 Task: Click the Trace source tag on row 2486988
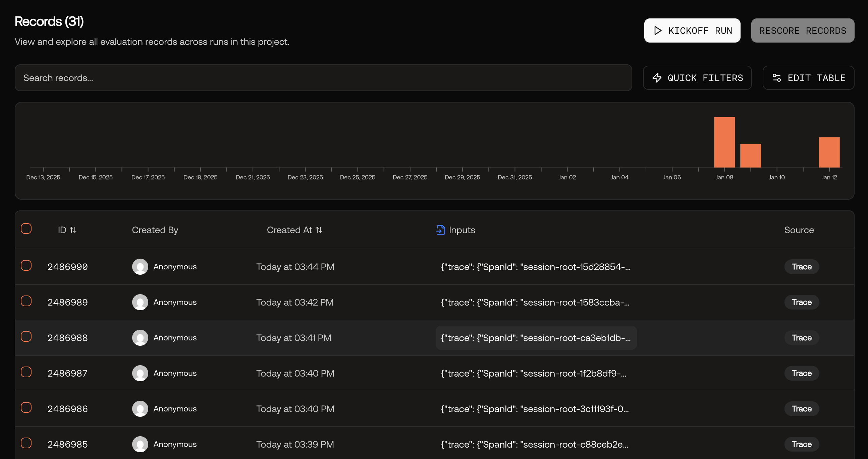801,338
